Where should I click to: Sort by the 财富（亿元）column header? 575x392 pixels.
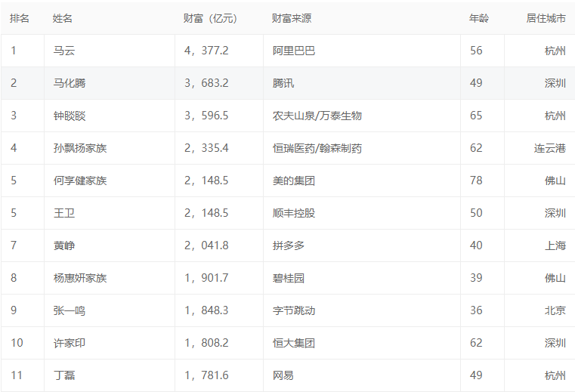211,18
